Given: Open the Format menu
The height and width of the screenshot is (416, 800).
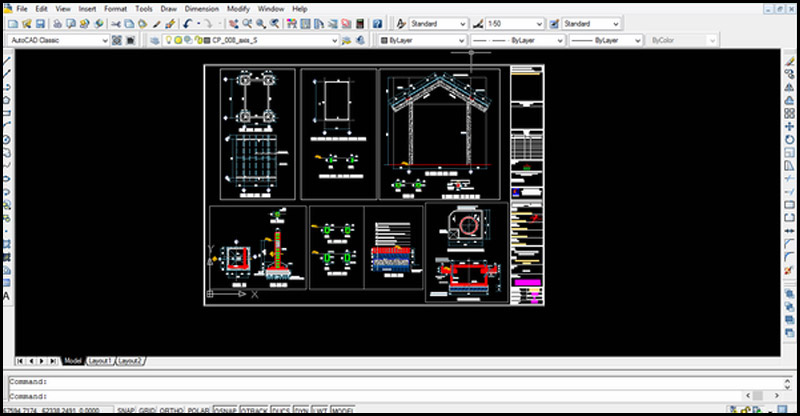Looking at the screenshot, I should (x=115, y=9).
